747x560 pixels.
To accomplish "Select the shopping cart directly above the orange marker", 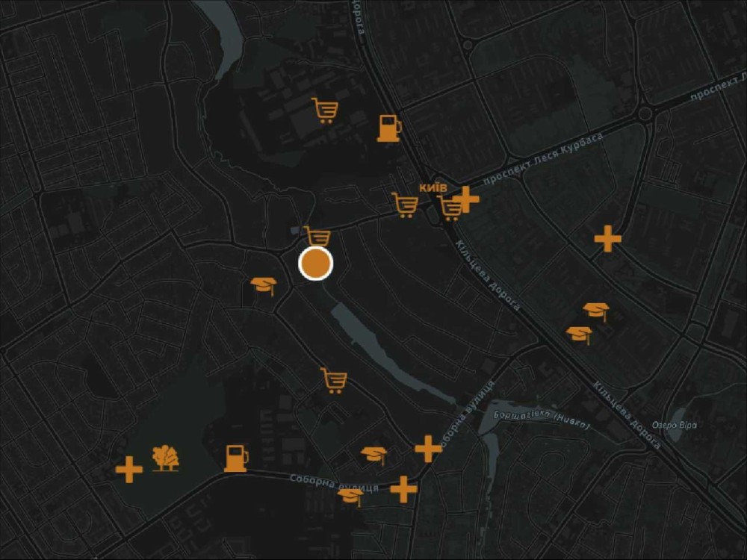I will [x=317, y=237].
